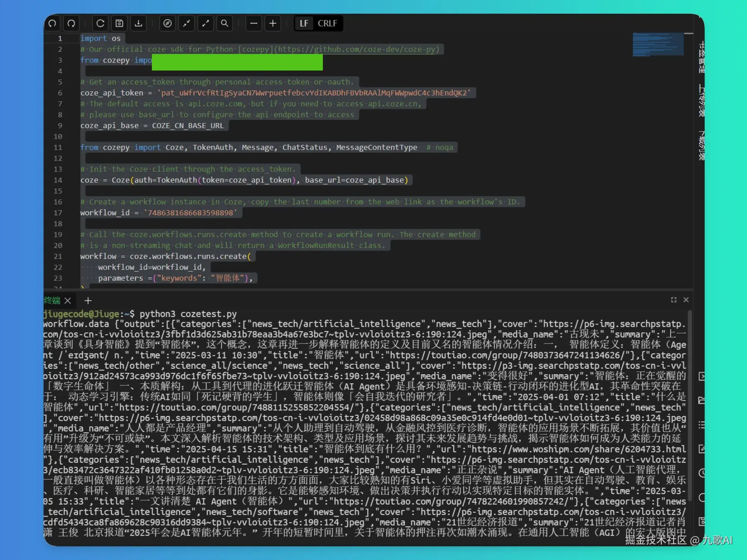The width and height of the screenshot is (747, 560).
Task: Switch to the 终端 terminal tab
Action: (x=52, y=300)
